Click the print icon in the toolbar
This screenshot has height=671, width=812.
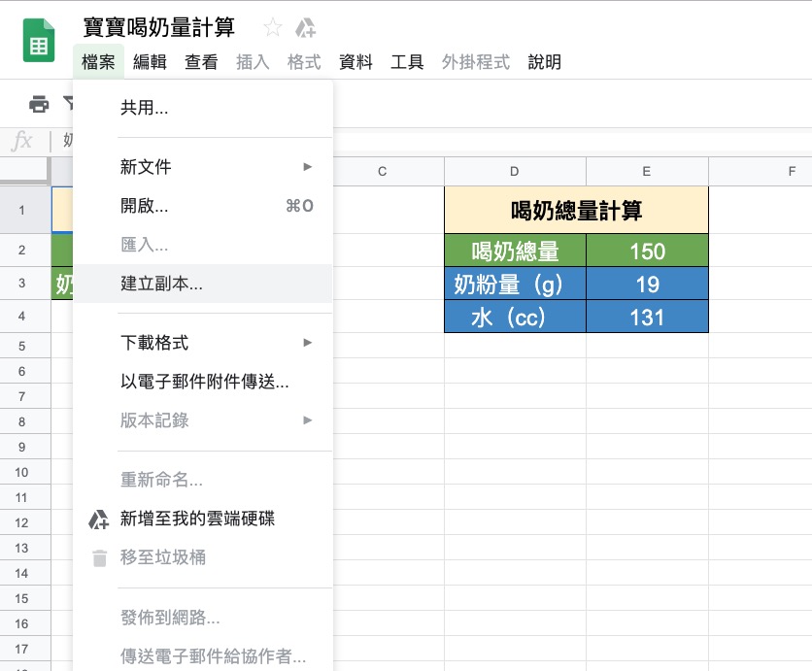point(39,104)
